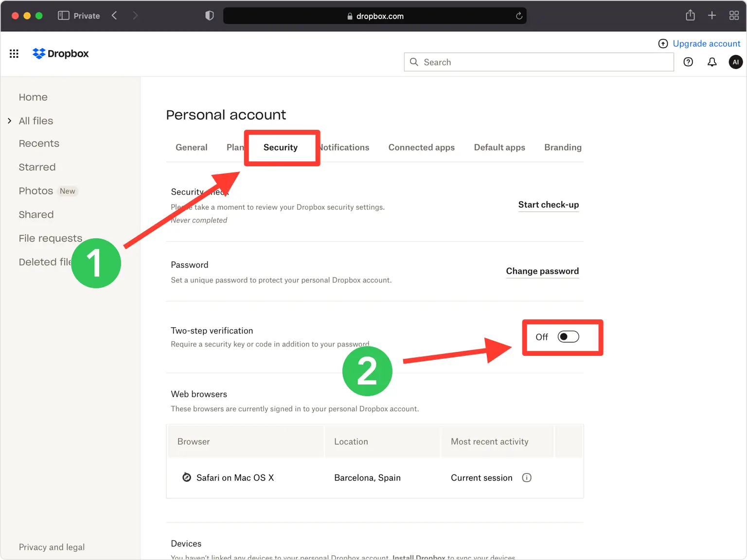
Task: Click the Never completed status text
Action: click(x=199, y=220)
